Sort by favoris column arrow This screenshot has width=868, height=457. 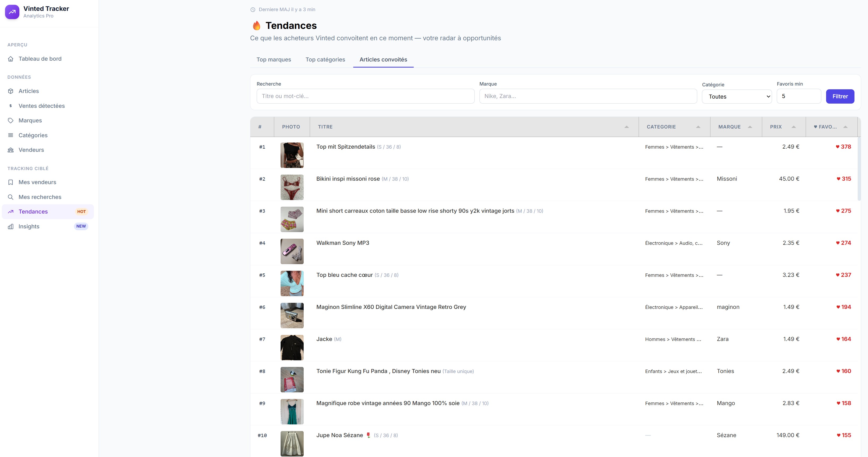845,127
